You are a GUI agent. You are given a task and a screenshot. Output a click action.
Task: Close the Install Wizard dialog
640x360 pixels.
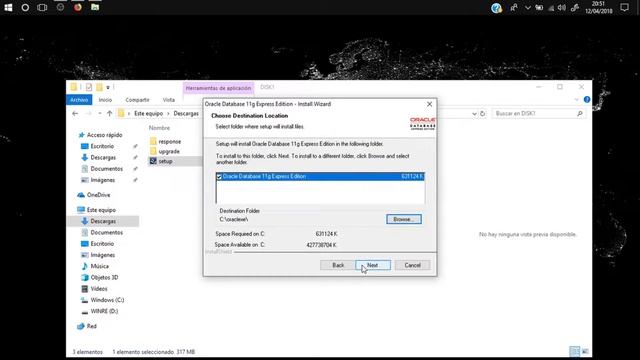pyautogui.click(x=429, y=104)
